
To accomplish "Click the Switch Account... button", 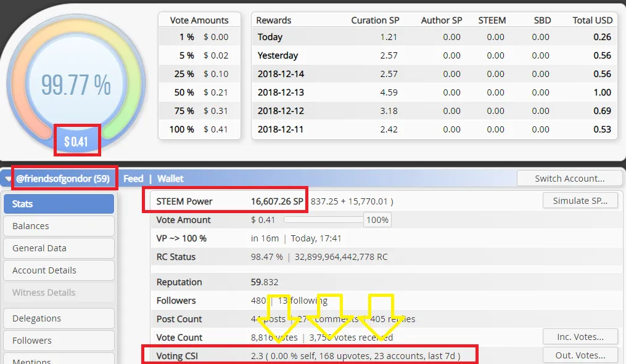I will pos(570,178).
